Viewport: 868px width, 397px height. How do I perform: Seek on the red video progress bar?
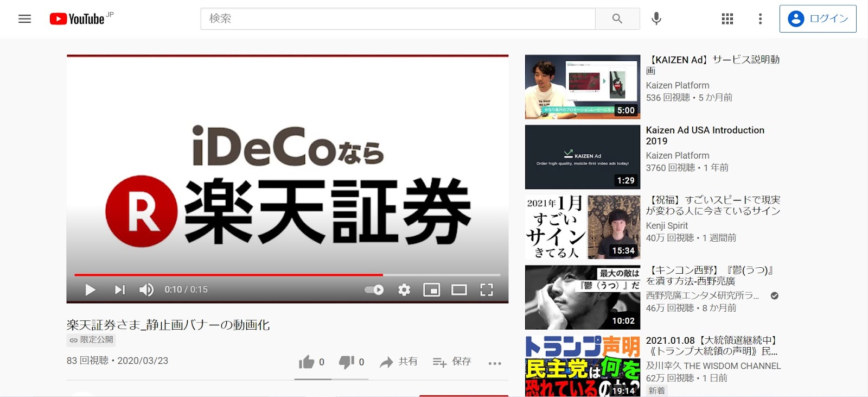point(288,275)
